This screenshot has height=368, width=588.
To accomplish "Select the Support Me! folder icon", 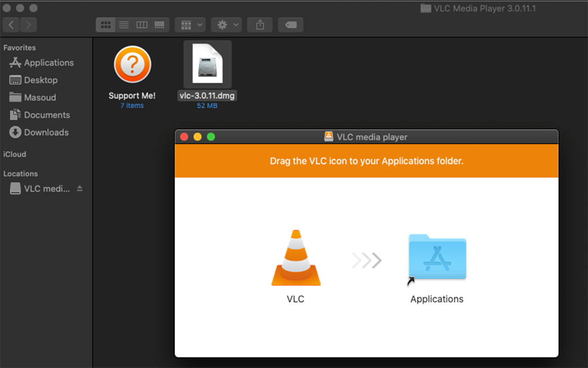I will [x=132, y=64].
